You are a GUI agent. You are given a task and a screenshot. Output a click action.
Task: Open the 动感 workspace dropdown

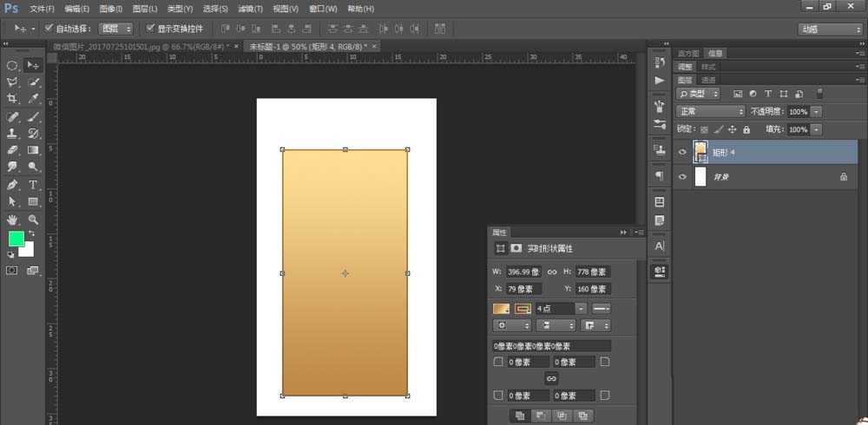[830, 29]
